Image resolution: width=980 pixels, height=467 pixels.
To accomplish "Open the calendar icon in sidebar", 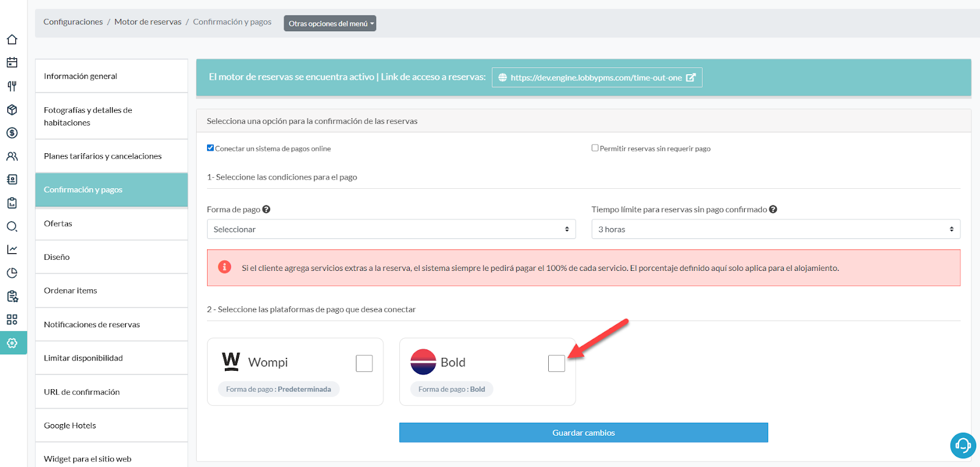I will 12,63.
